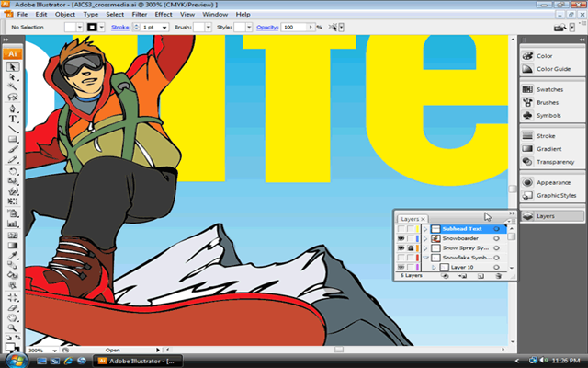588x368 pixels.
Task: Select the Line Segment tool
Action: point(12,129)
